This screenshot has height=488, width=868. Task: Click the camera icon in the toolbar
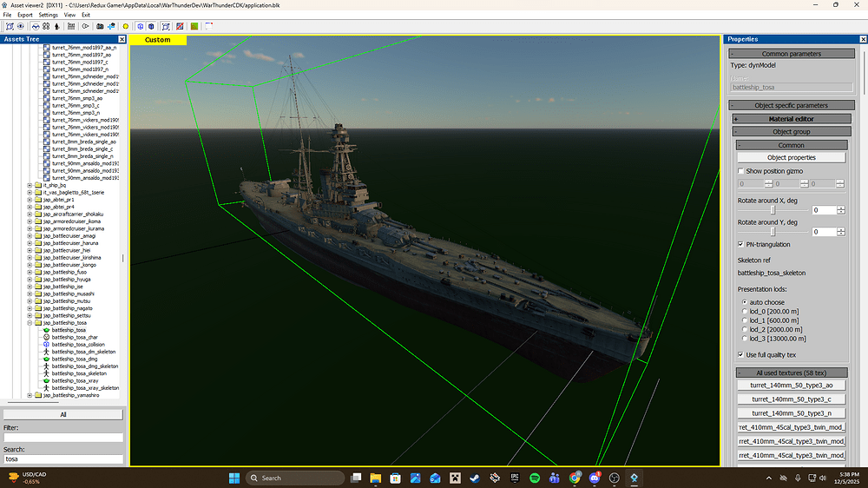pyautogui.click(x=100, y=26)
